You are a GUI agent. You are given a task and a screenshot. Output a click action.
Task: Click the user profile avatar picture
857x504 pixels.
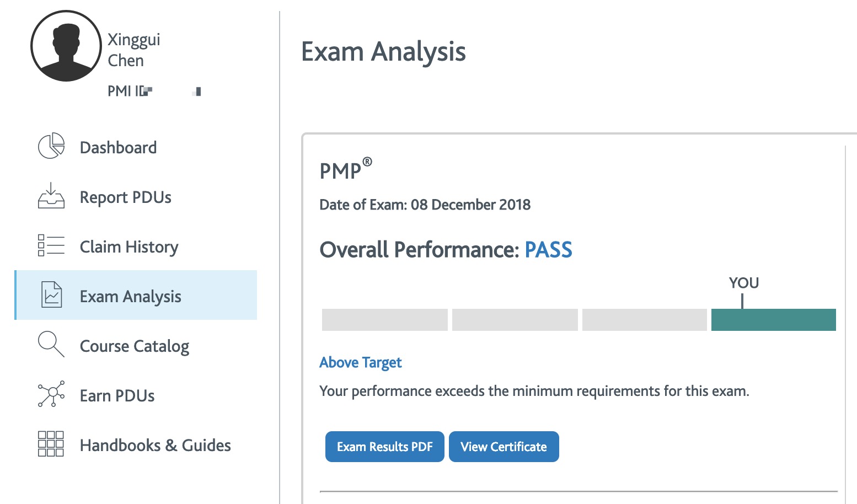tap(66, 46)
